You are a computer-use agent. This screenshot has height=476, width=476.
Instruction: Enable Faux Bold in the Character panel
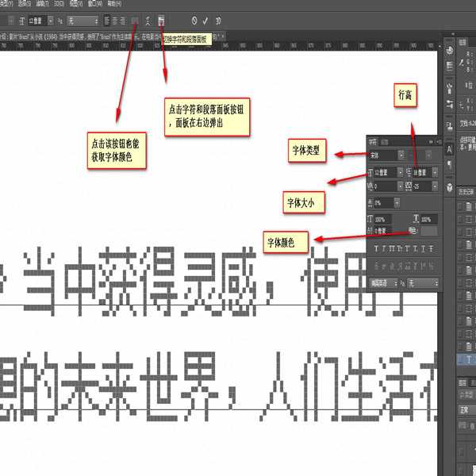point(376,249)
